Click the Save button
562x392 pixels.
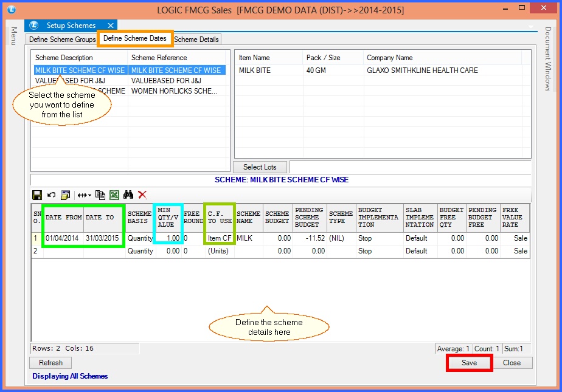[x=469, y=363]
